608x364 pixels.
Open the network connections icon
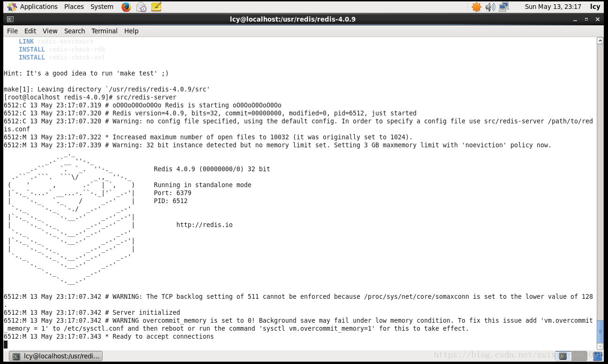point(504,7)
